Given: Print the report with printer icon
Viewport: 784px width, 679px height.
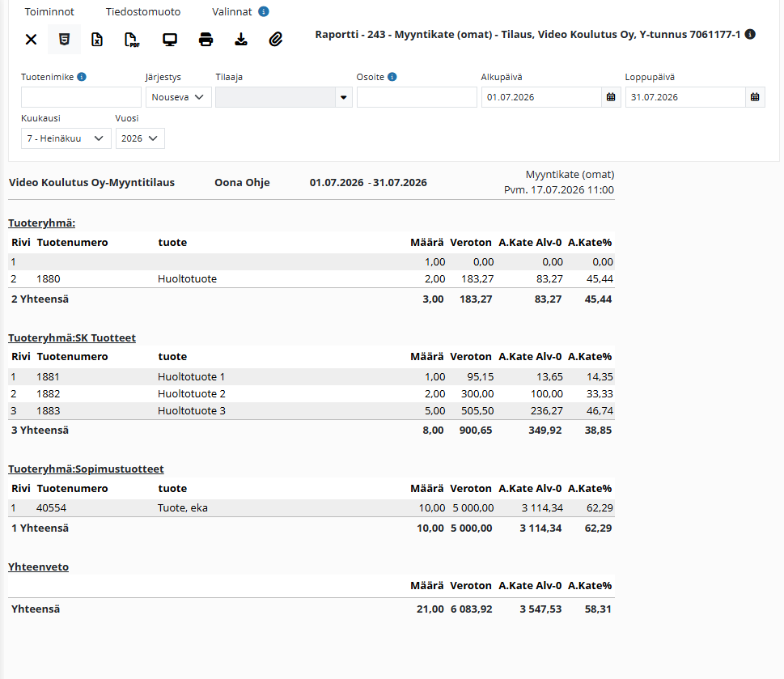Looking at the screenshot, I should [206, 39].
